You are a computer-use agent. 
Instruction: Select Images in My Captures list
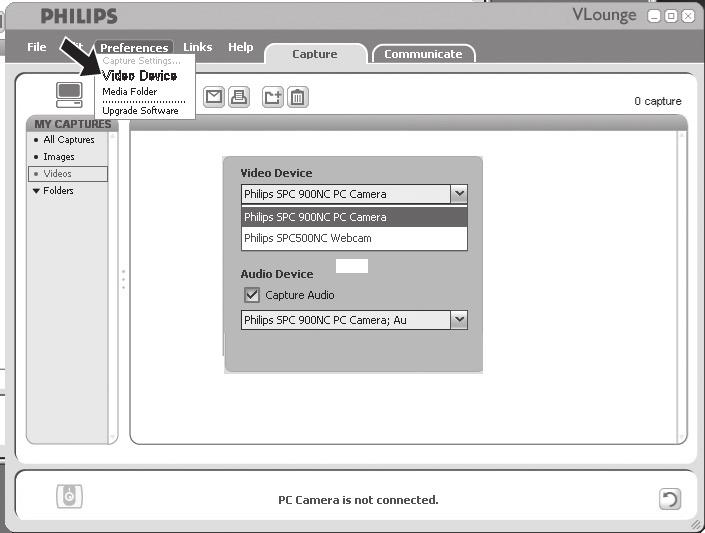(x=59, y=157)
